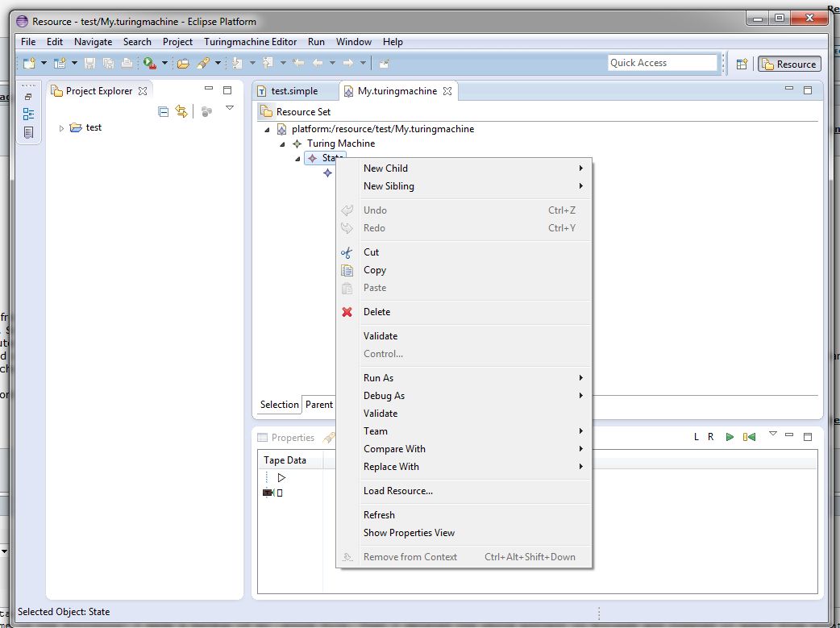
Task: Maximize the editor area
Action: [808, 90]
